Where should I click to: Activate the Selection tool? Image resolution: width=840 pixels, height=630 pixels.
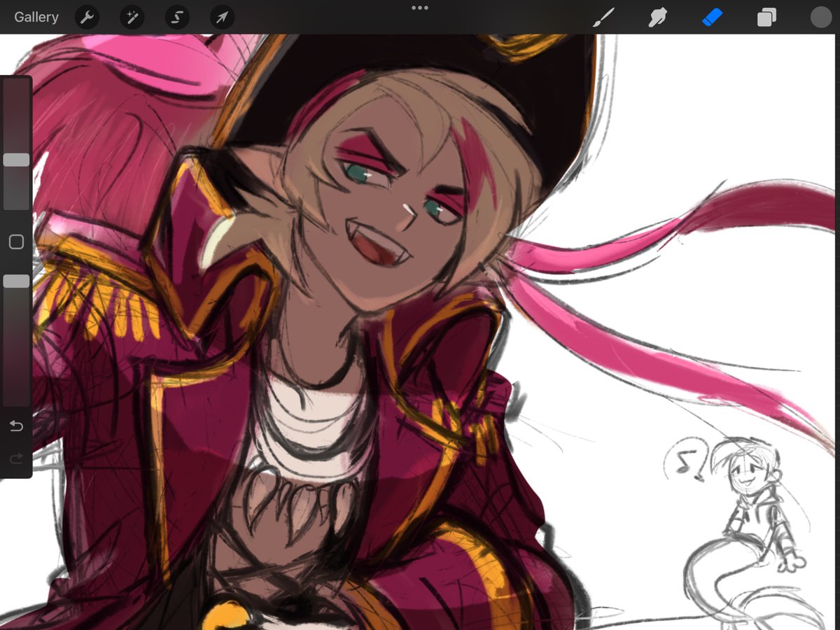(x=177, y=17)
